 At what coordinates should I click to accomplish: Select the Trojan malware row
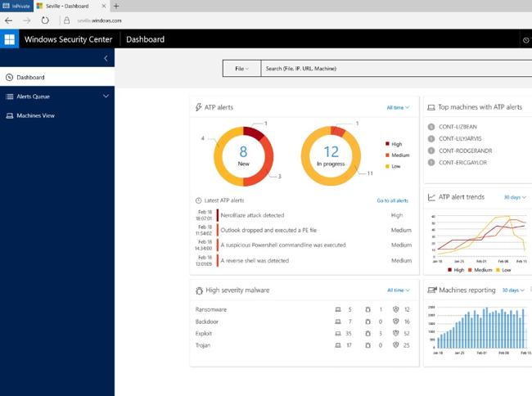coord(303,345)
